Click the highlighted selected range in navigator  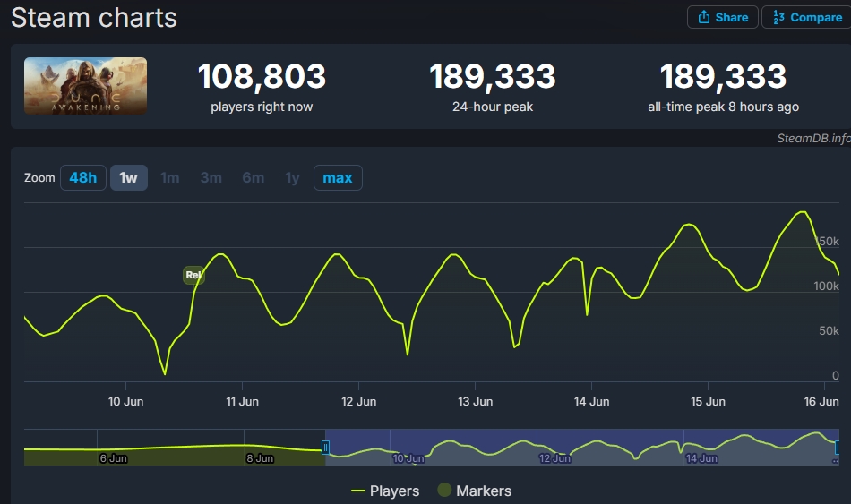(x=581, y=447)
